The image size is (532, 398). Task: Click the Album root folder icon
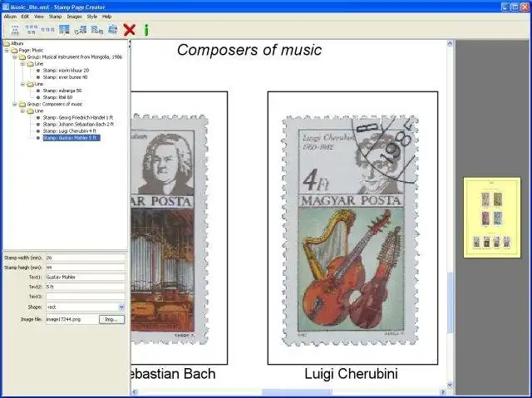[7, 43]
